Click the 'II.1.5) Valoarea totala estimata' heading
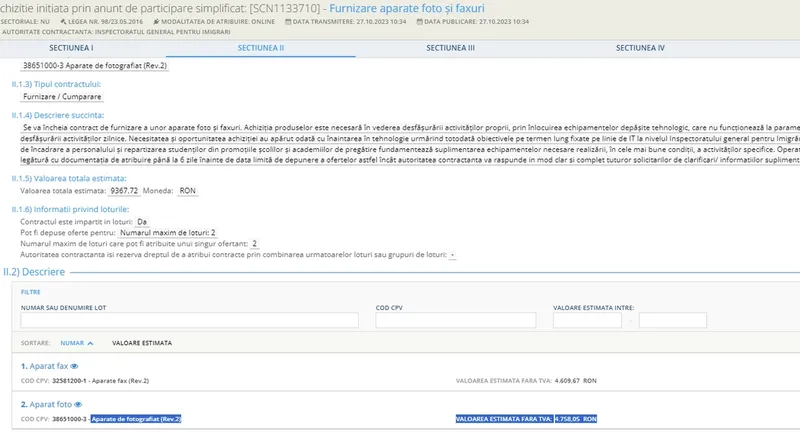Viewport: 800px width, 437px height. coord(69,178)
